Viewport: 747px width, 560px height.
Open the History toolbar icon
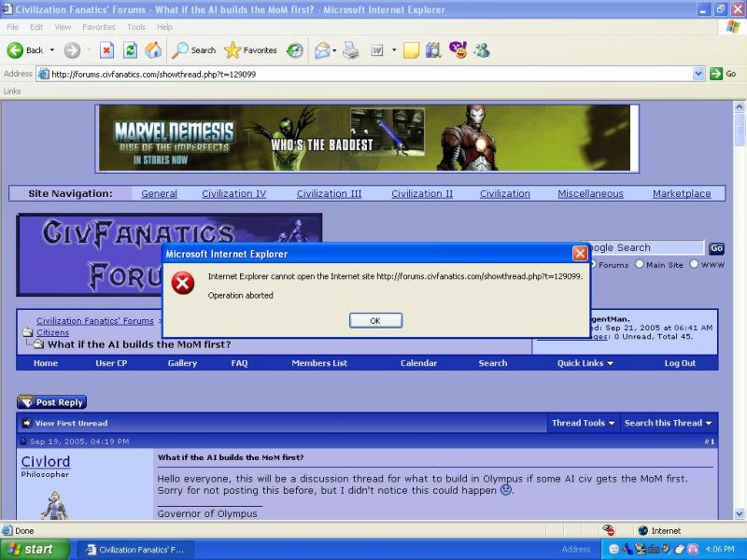click(x=295, y=50)
